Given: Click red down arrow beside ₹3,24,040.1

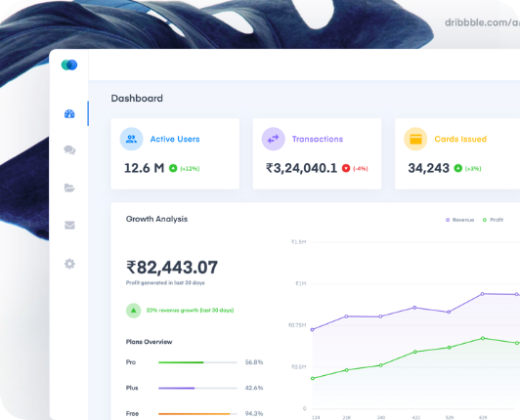Looking at the screenshot, I should coord(346,168).
